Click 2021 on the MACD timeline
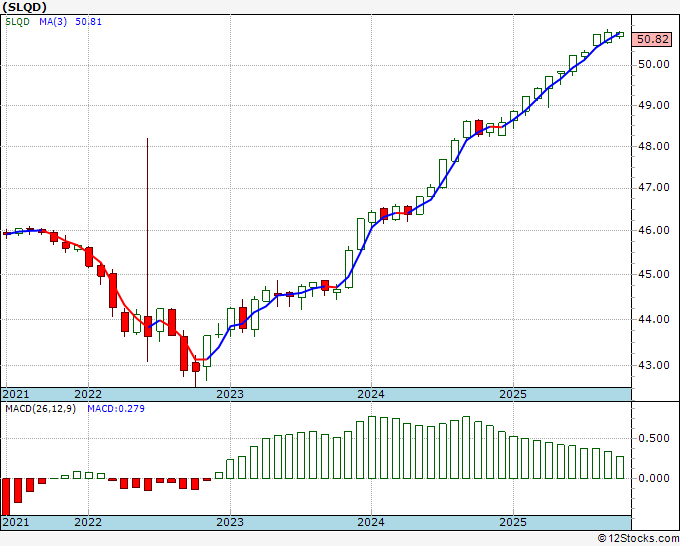The width and height of the screenshot is (680, 546). (x=16, y=522)
